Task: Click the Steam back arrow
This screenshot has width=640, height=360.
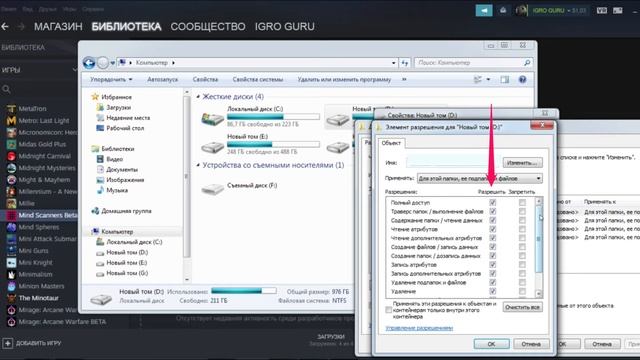Action: pyautogui.click(x=5, y=27)
